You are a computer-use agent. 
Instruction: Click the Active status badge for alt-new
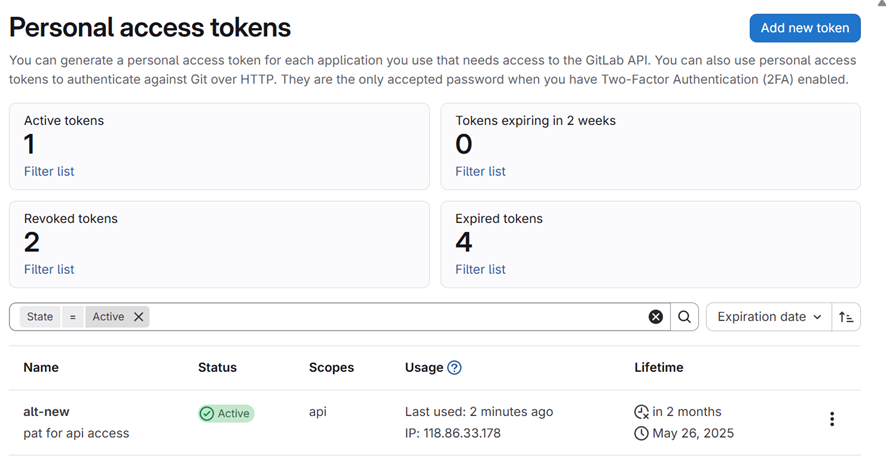tap(226, 413)
